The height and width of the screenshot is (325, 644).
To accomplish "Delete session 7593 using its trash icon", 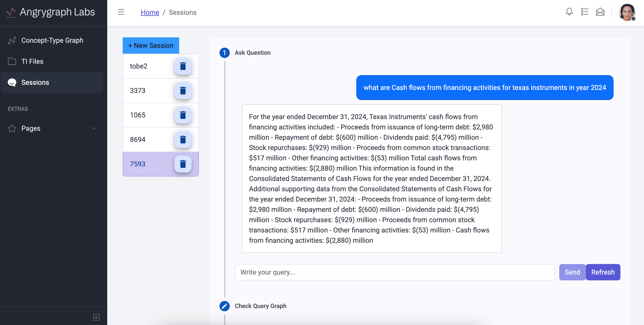I will (x=183, y=164).
